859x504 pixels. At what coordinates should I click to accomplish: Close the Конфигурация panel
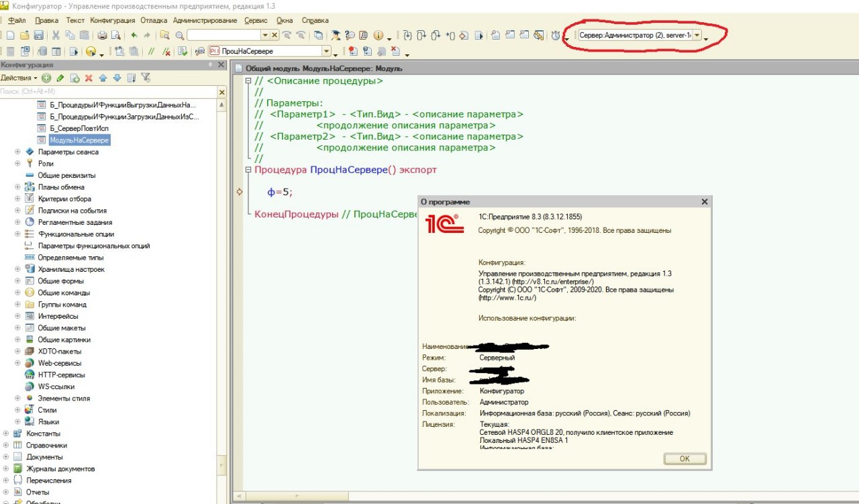click(222, 64)
